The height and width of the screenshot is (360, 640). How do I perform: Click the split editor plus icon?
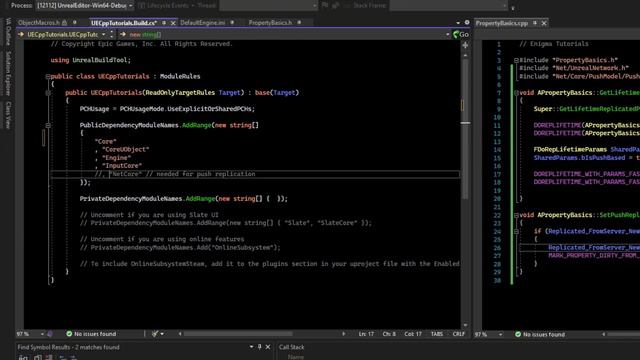coord(465,45)
